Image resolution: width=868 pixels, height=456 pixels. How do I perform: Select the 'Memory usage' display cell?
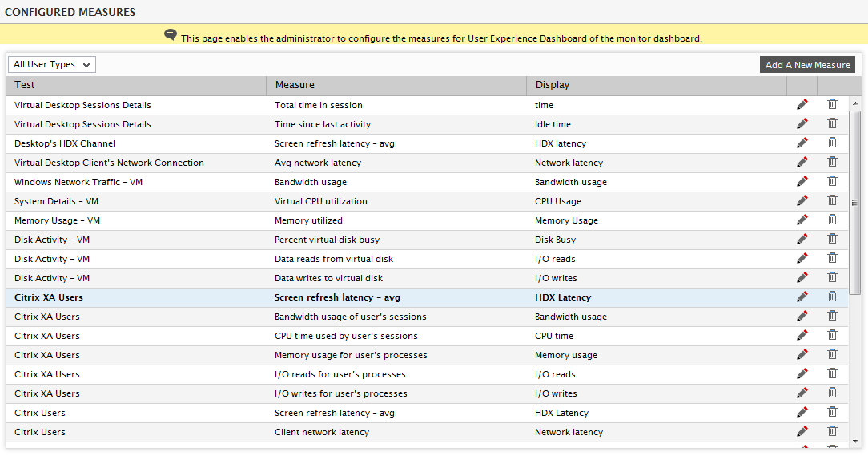[657, 355]
